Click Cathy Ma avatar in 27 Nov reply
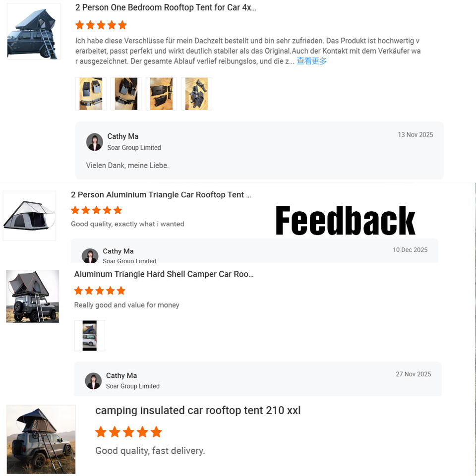476x476 pixels. 93,381
